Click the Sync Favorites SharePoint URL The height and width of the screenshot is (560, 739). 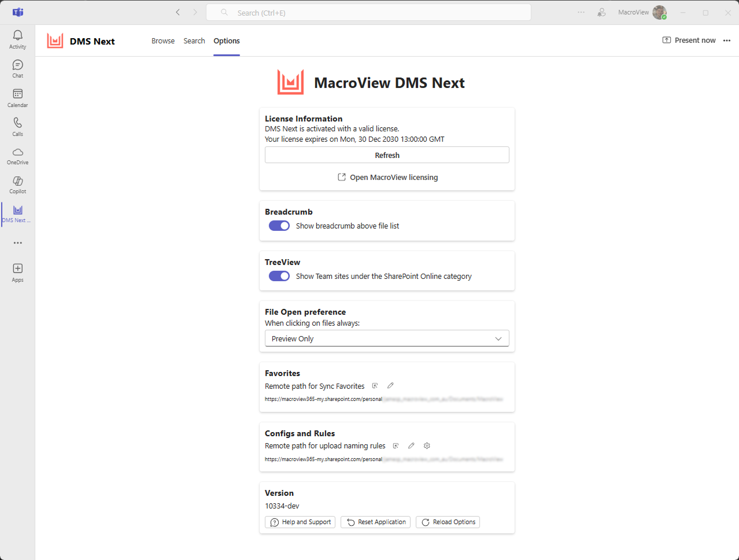tap(384, 399)
